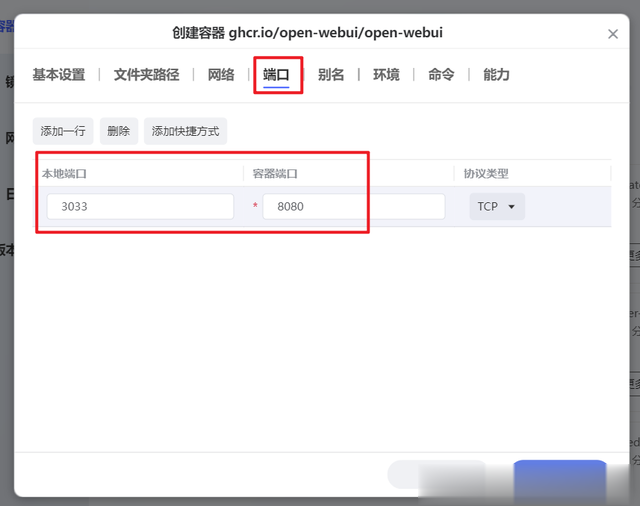The image size is (640, 506).
Task: Select the 端口 tab
Action: point(276,75)
